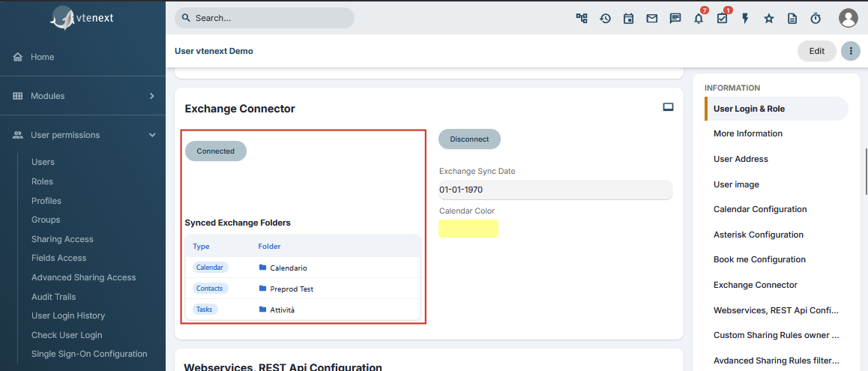This screenshot has height=371, width=868.
Task: Open notifications bell with 7 badge
Action: pyautogui.click(x=699, y=18)
